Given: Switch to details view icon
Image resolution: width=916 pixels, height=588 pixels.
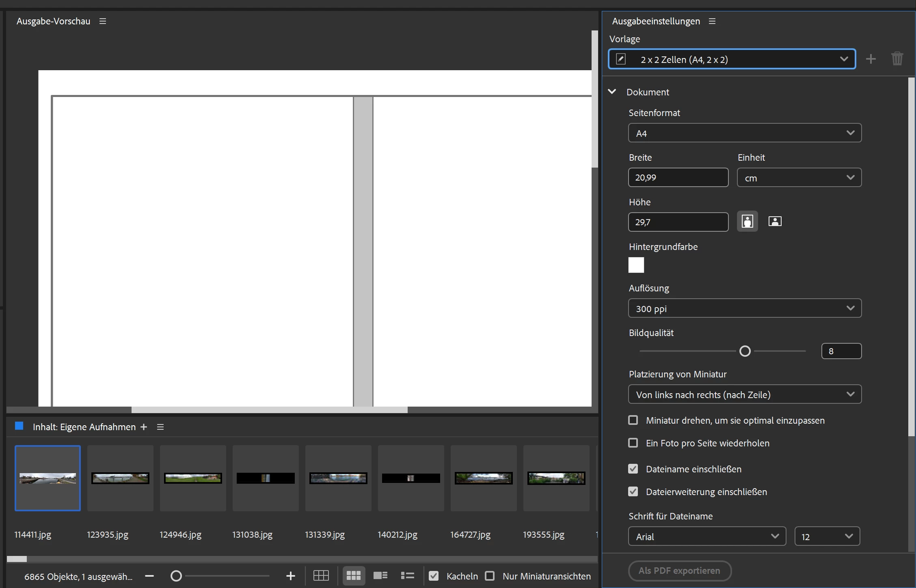Looking at the screenshot, I should [380, 575].
